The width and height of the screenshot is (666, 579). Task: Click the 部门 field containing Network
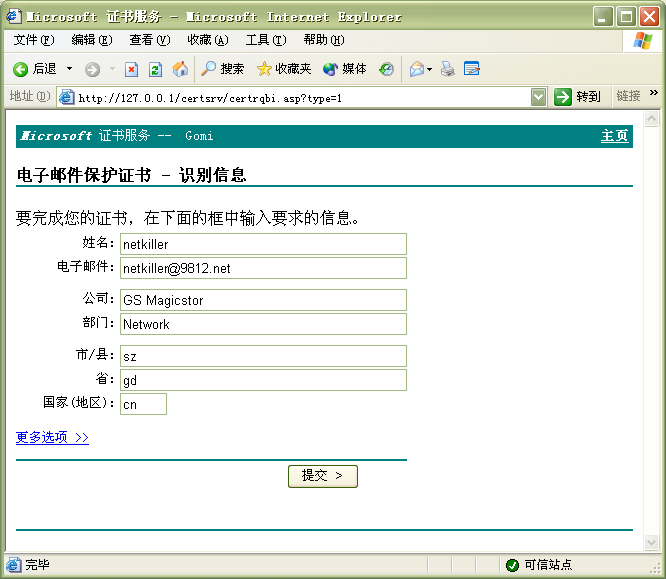(x=263, y=324)
